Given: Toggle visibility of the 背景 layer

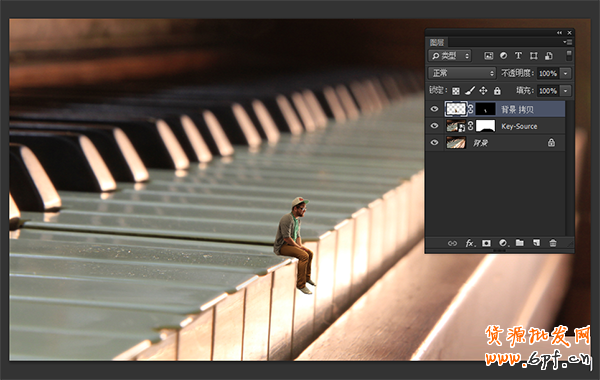Looking at the screenshot, I should click(434, 143).
